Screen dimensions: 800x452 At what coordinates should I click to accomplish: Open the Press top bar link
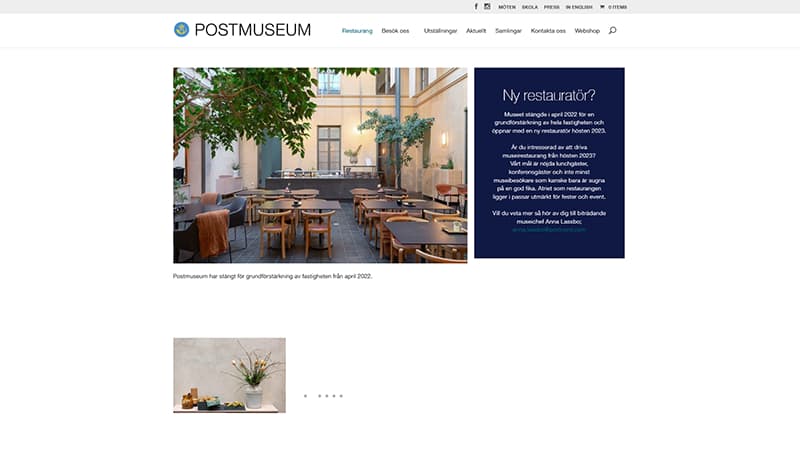pyautogui.click(x=552, y=7)
